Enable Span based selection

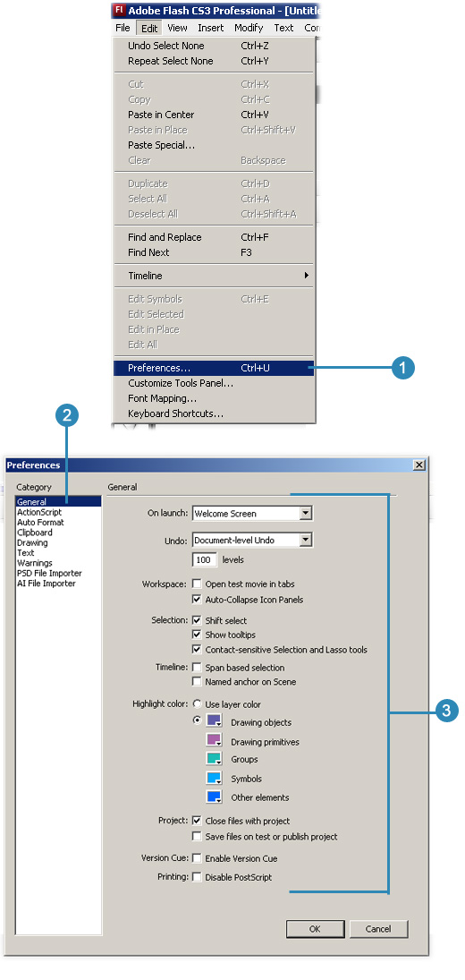click(x=198, y=668)
